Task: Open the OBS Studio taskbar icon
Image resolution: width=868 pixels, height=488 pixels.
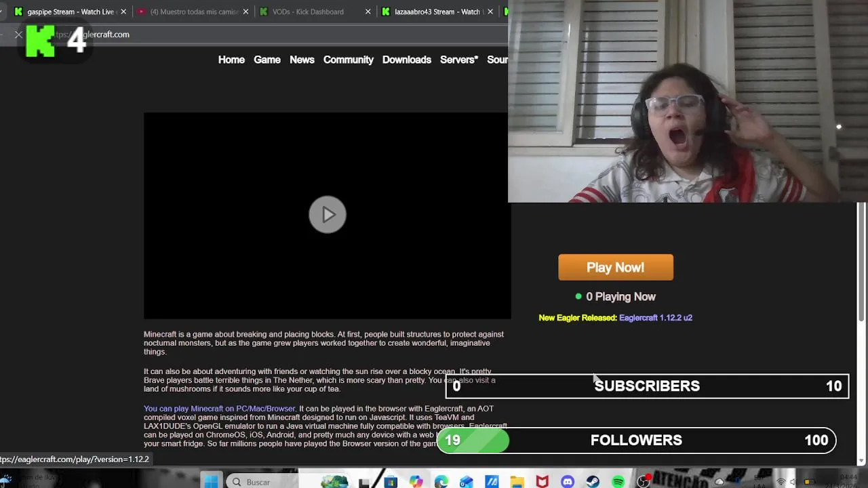Action: (644, 482)
